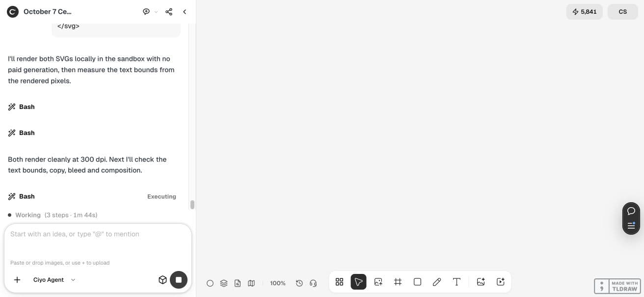Stop the running generation
644x297 pixels.
point(179,280)
